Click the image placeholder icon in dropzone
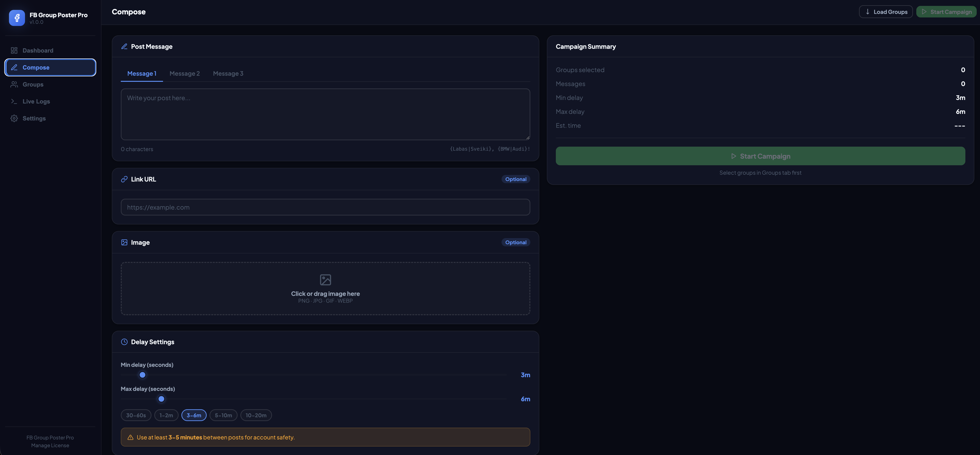 [325, 280]
